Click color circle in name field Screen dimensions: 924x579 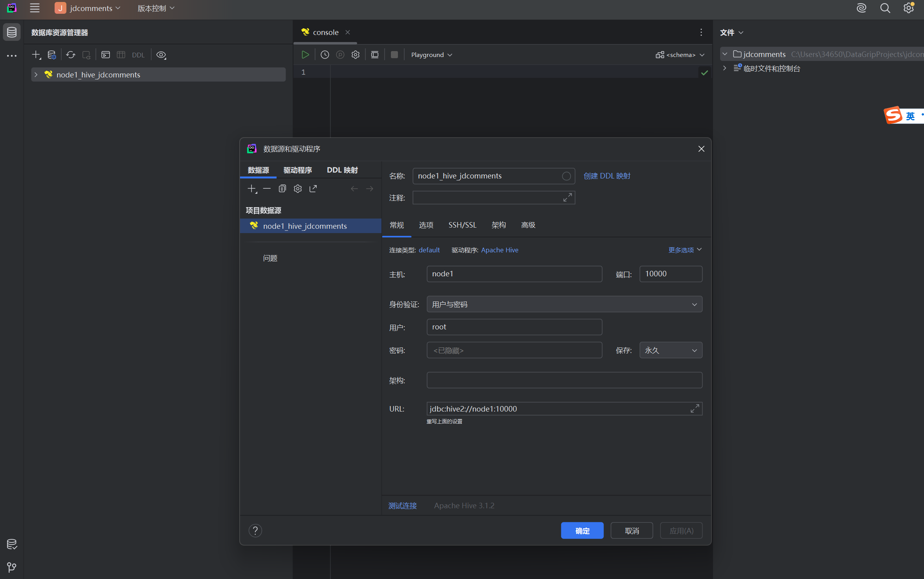click(566, 176)
